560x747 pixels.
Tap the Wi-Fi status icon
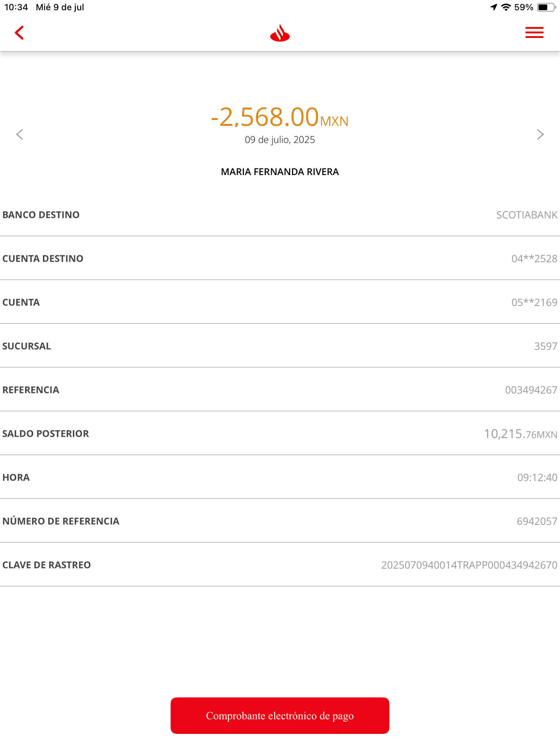(506, 7)
